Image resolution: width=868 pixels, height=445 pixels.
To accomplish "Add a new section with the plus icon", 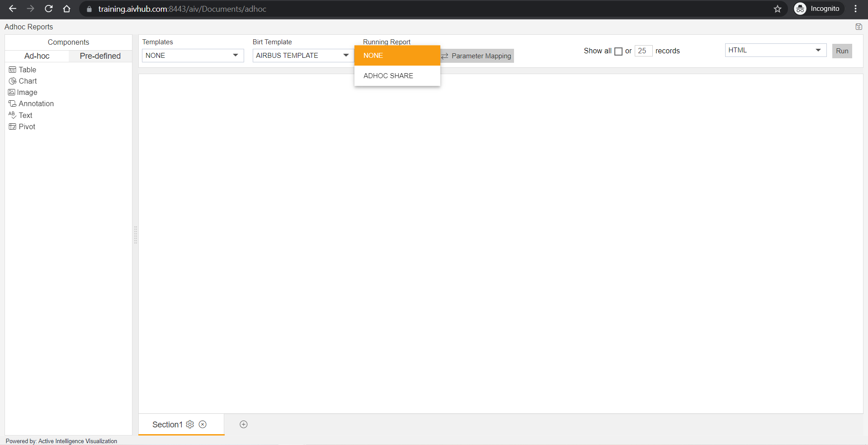I will 243,424.
